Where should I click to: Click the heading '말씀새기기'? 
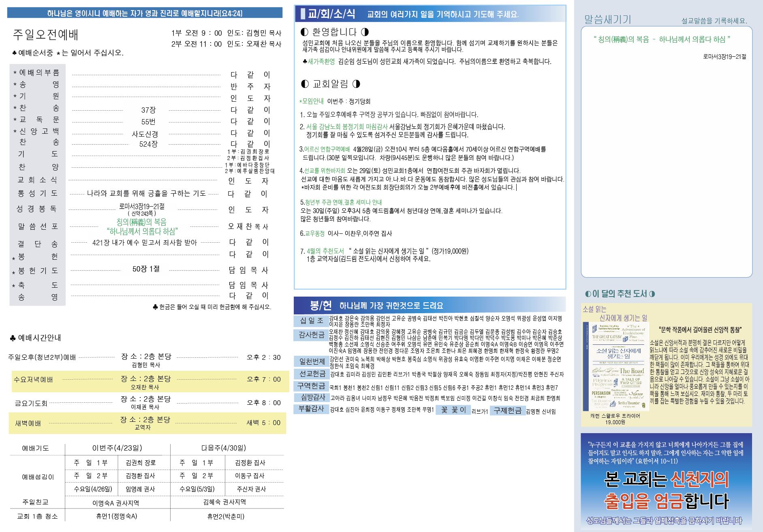(x=607, y=19)
